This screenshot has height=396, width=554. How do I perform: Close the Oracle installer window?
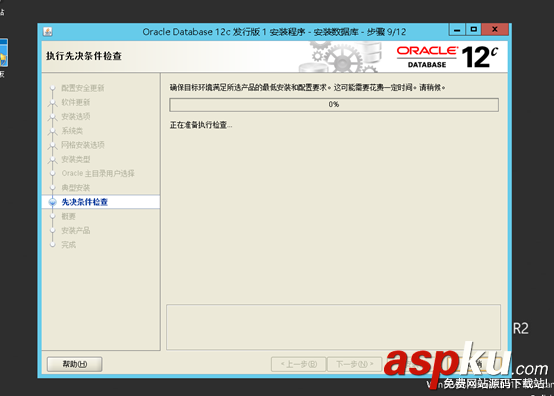tap(495, 29)
